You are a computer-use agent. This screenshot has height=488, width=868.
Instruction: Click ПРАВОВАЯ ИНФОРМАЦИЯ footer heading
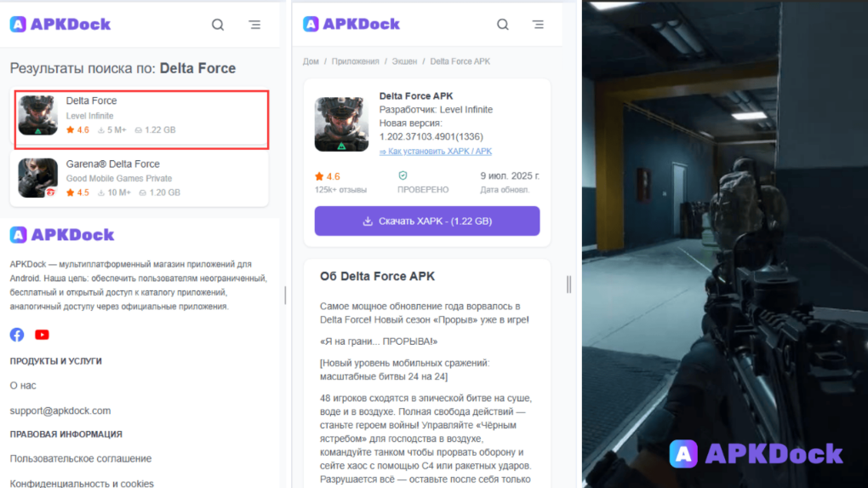pos(66,434)
